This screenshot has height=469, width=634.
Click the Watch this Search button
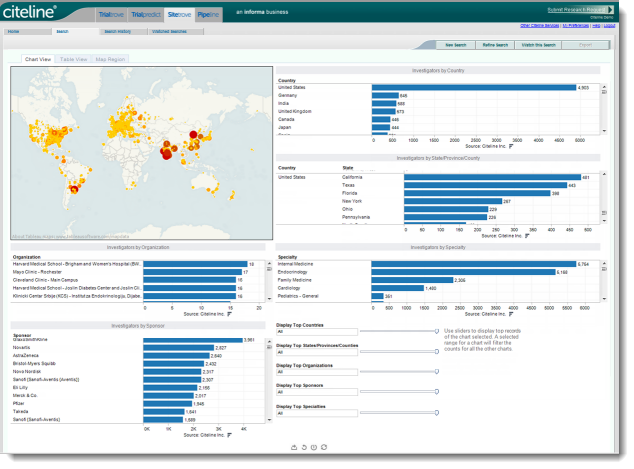(540, 45)
